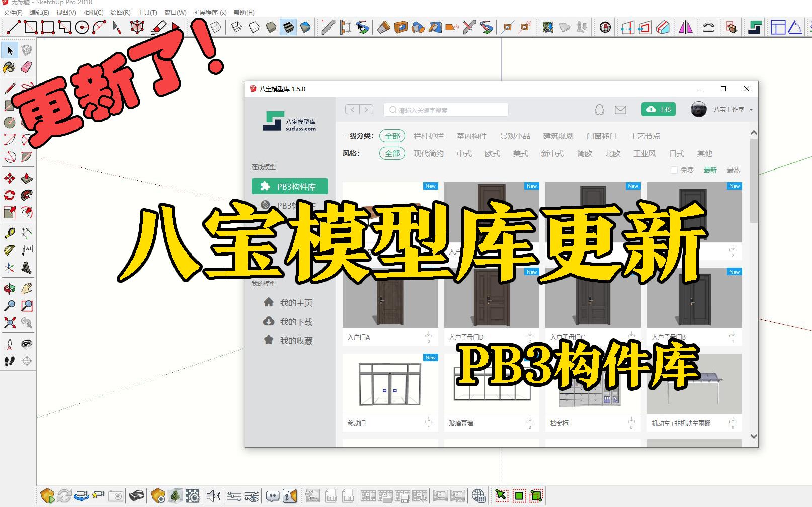This screenshot has width=812, height=507.
Task: Select the Circle drawing tool
Action: pyautogui.click(x=82, y=27)
